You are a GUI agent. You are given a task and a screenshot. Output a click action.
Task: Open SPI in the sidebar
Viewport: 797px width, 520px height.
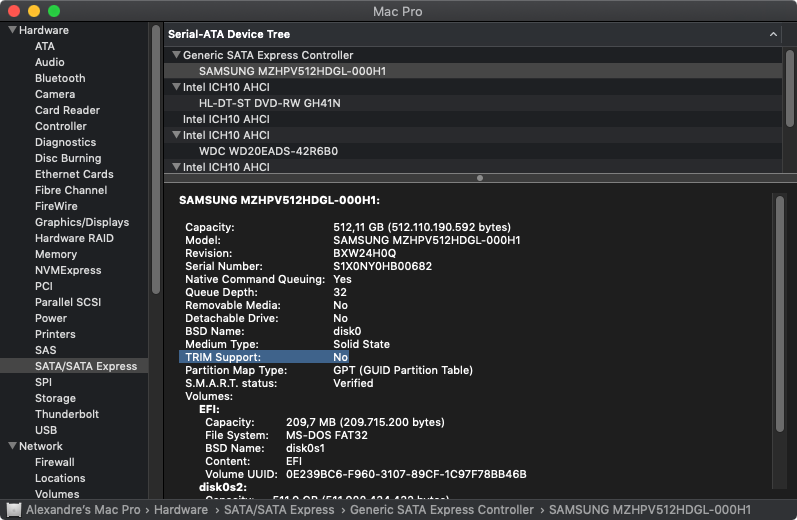[43, 382]
